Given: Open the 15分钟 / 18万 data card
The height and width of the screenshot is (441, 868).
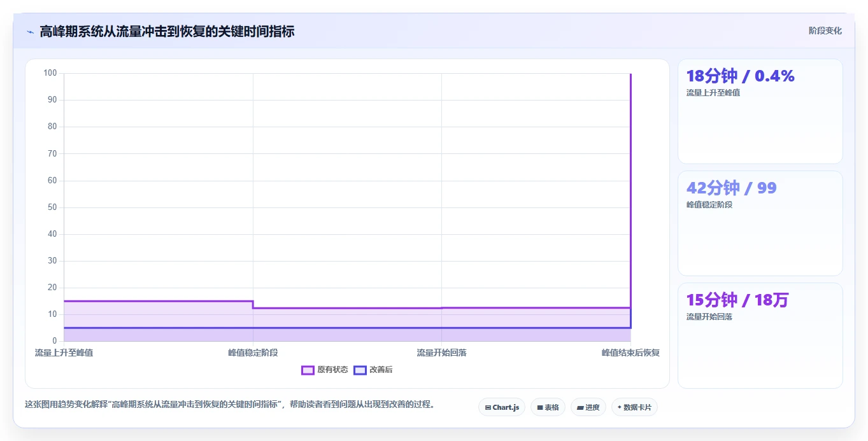Looking at the screenshot, I should coord(760,335).
